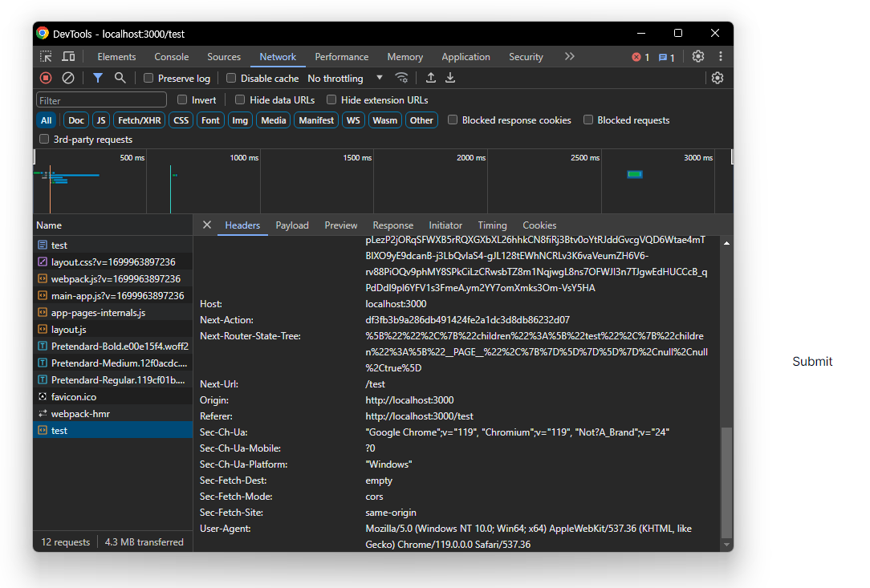Stop recording network log
The width and height of the screenshot is (870, 588).
tap(46, 79)
